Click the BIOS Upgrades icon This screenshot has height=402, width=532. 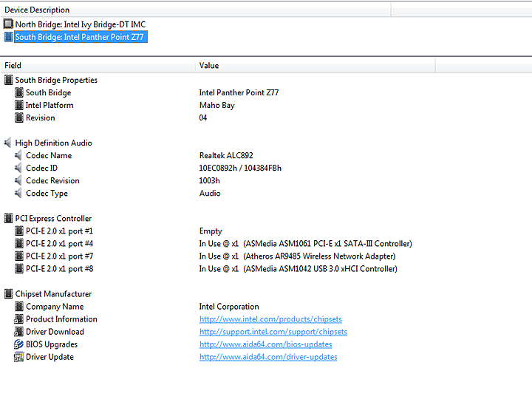(x=18, y=344)
